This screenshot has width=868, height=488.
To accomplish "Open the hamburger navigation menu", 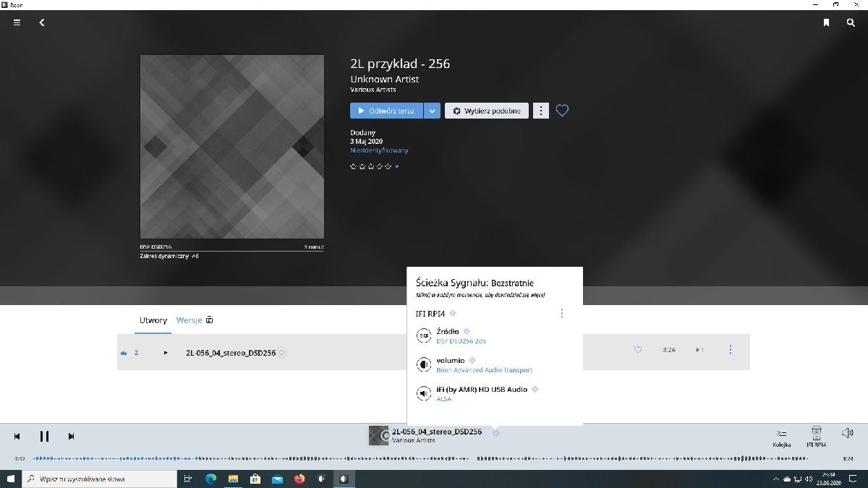I will click(17, 22).
